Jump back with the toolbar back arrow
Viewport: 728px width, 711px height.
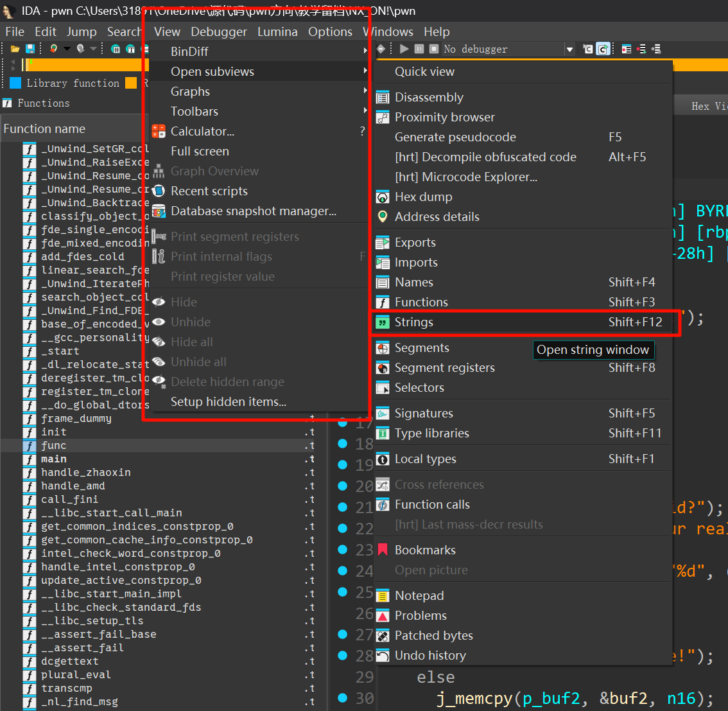(x=53, y=49)
